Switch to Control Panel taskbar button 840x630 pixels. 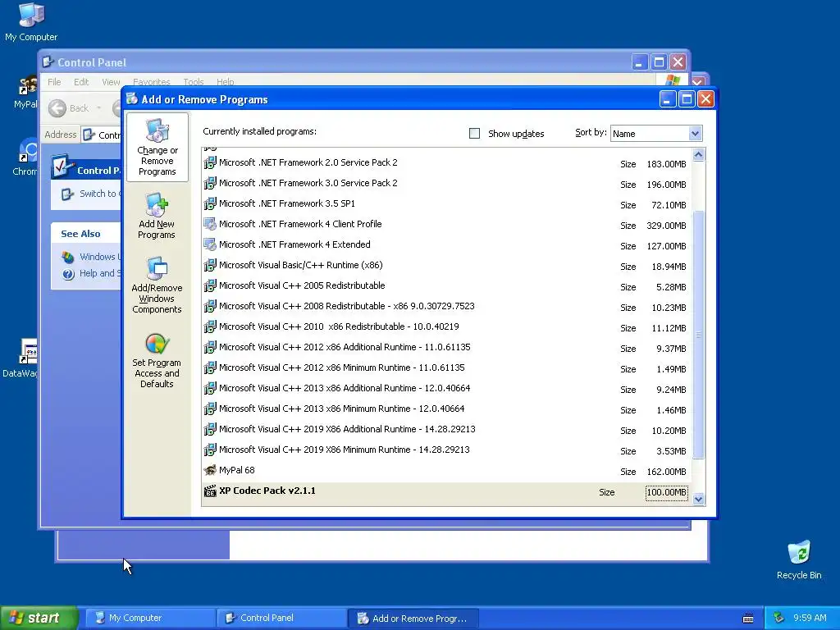click(x=282, y=618)
